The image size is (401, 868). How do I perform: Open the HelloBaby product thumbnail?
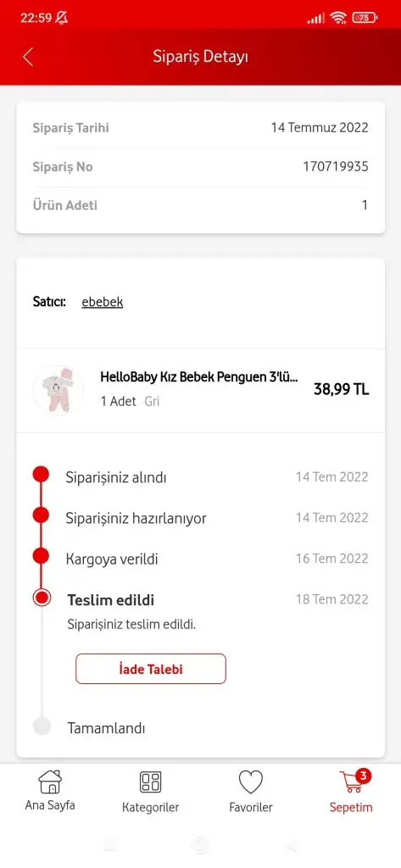click(x=58, y=390)
